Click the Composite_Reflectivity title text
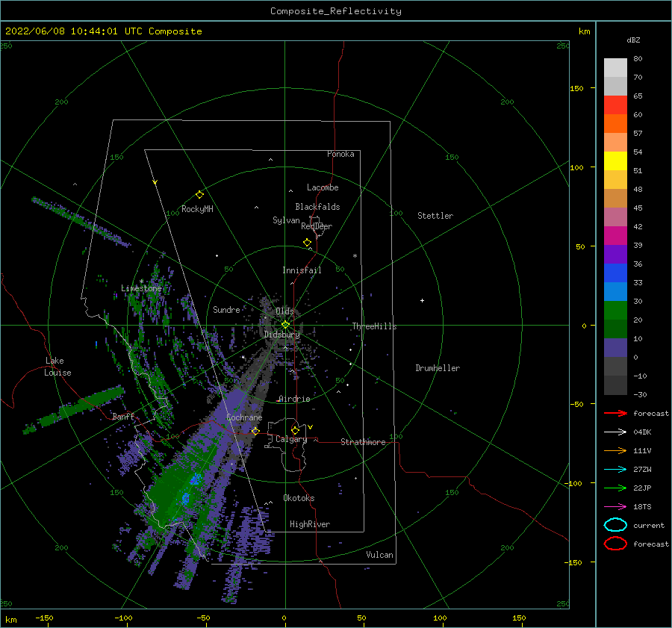 coord(336,11)
